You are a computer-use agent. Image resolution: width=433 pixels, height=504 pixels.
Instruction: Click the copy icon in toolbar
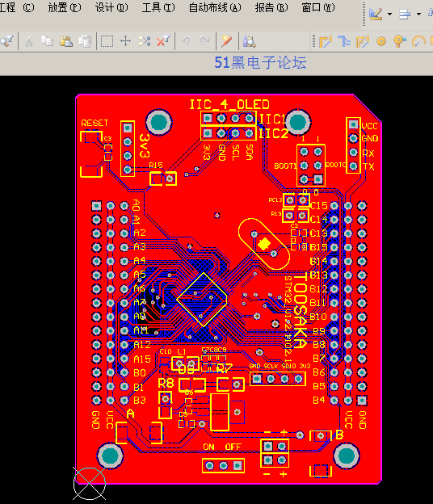click(x=47, y=41)
